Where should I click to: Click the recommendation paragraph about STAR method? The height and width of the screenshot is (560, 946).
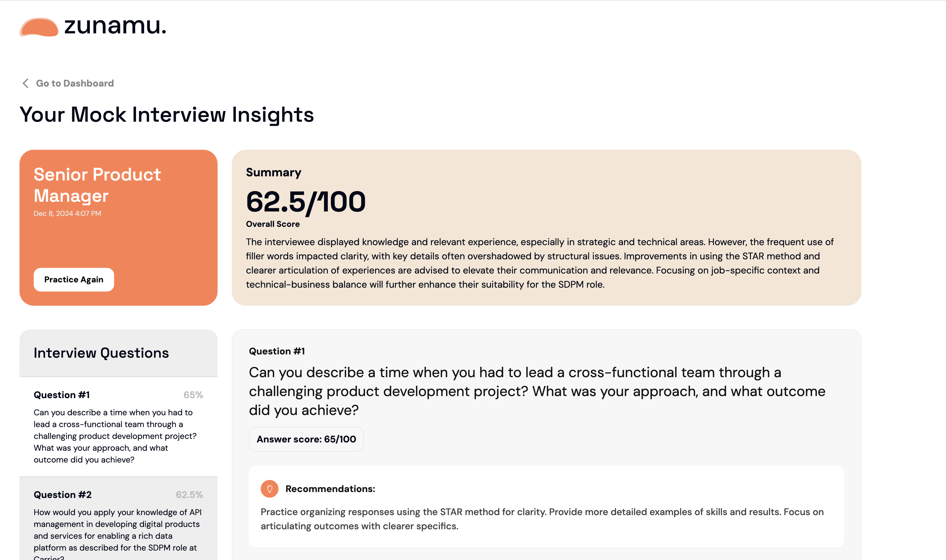point(542,519)
